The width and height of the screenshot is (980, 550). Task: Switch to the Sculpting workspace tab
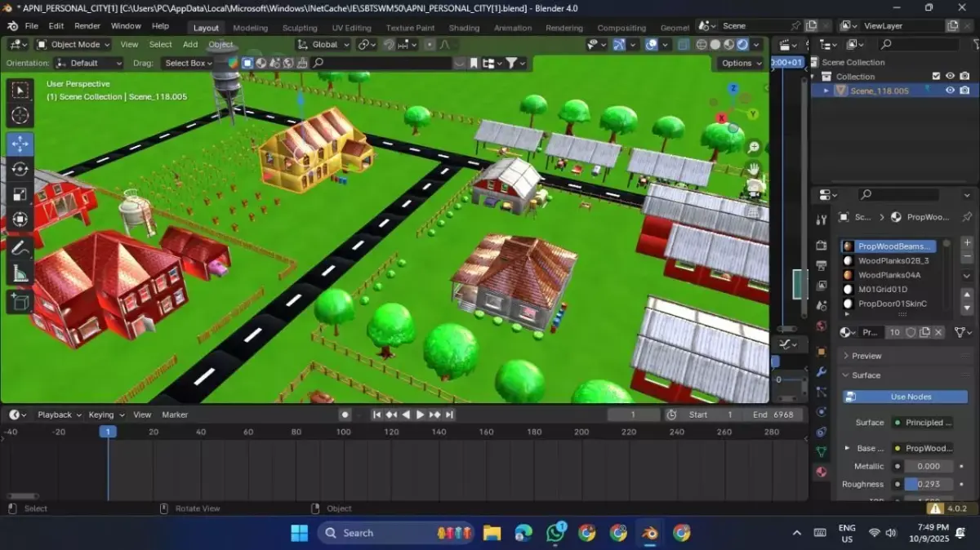(x=300, y=27)
